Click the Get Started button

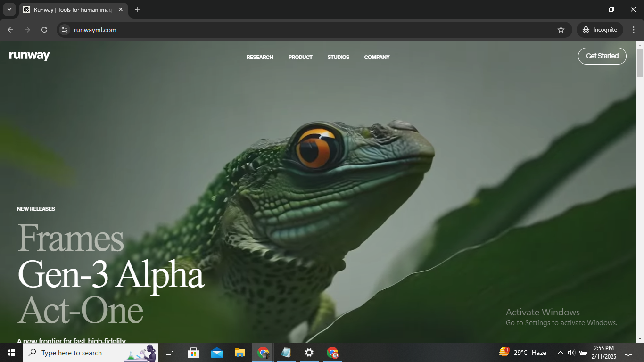click(602, 56)
